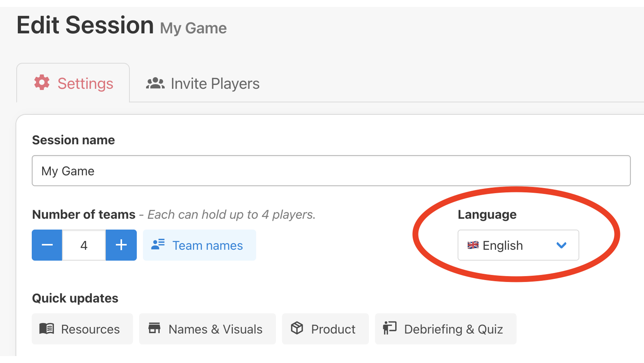
Task: Open the Team names editor
Action: point(200,245)
